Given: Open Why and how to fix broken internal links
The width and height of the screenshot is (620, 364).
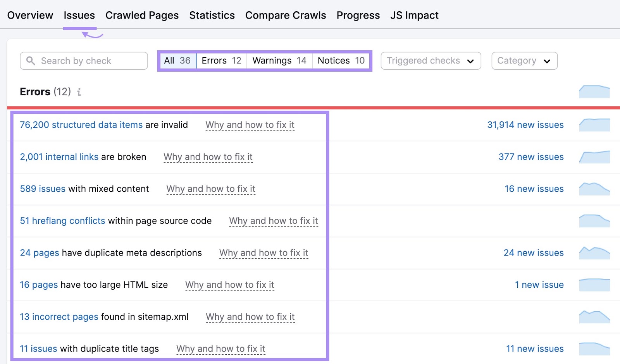Looking at the screenshot, I should (208, 157).
